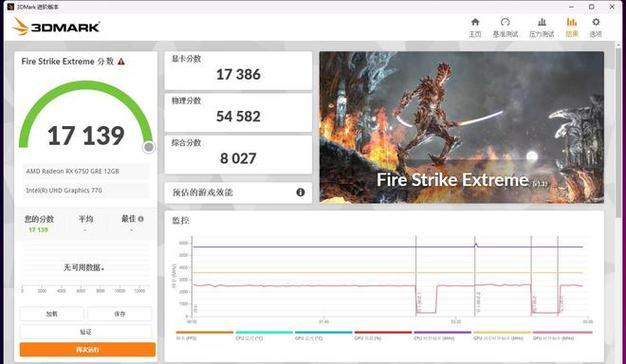Toggle the orange FPS legend series
This screenshot has height=364, width=626.
pos(204,335)
